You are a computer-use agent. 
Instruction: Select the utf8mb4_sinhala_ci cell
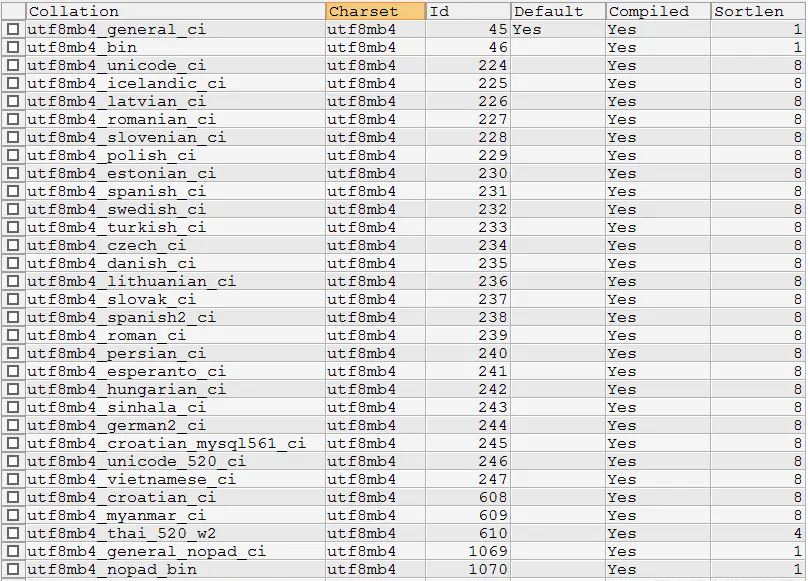point(176,407)
